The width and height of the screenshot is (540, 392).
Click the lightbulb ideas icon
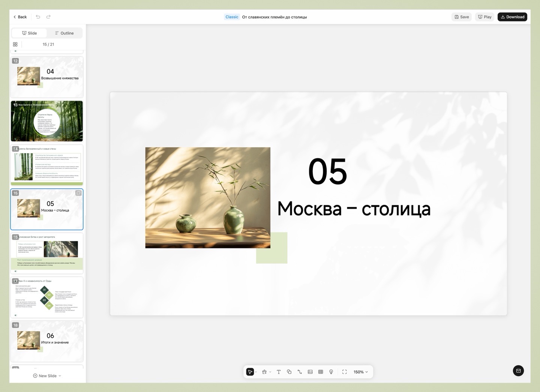pos(331,372)
